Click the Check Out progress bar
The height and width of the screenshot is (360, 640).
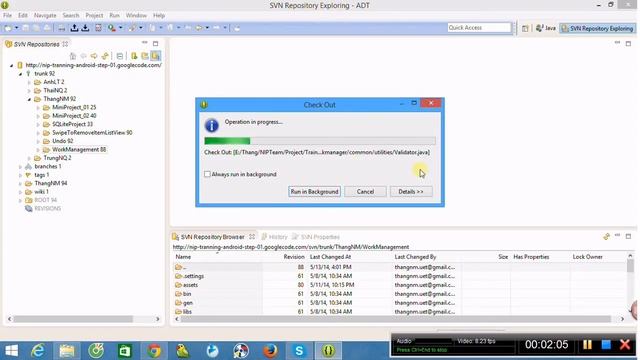(320, 141)
